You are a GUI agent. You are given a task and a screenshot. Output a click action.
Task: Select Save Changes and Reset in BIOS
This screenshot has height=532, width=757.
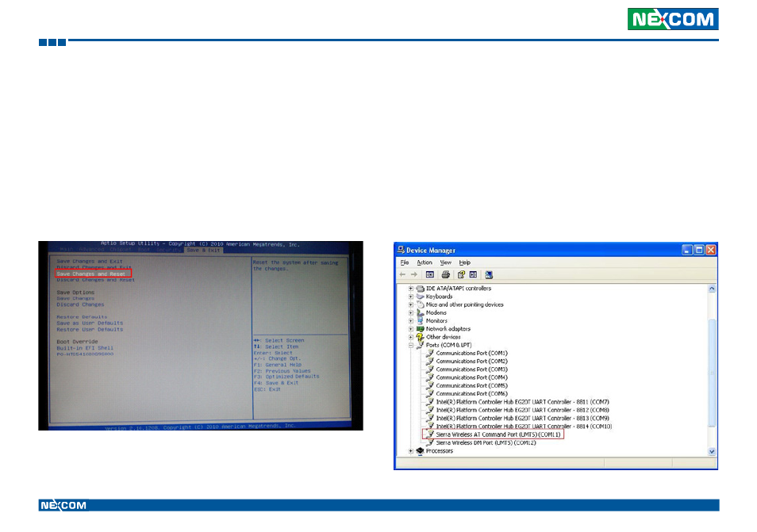coord(90,274)
